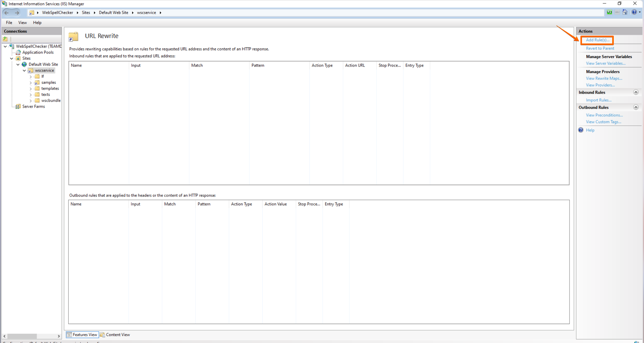Collapse the Outbound Rules section
The height and width of the screenshot is (343, 644).
636,107
